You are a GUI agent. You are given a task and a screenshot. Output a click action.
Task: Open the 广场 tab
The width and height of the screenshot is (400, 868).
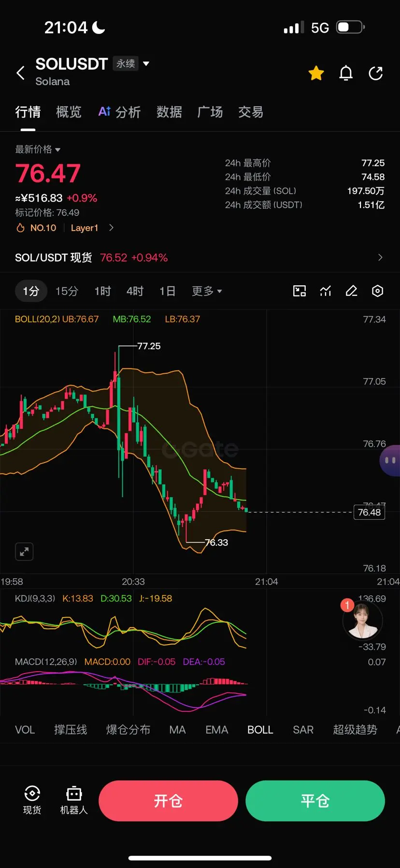(x=210, y=112)
